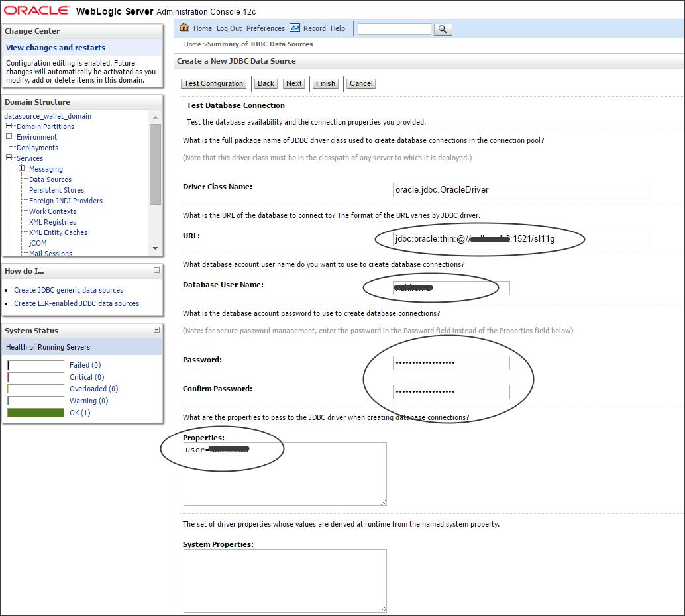Click the Record toolbar link
685x616 pixels.
(315, 28)
